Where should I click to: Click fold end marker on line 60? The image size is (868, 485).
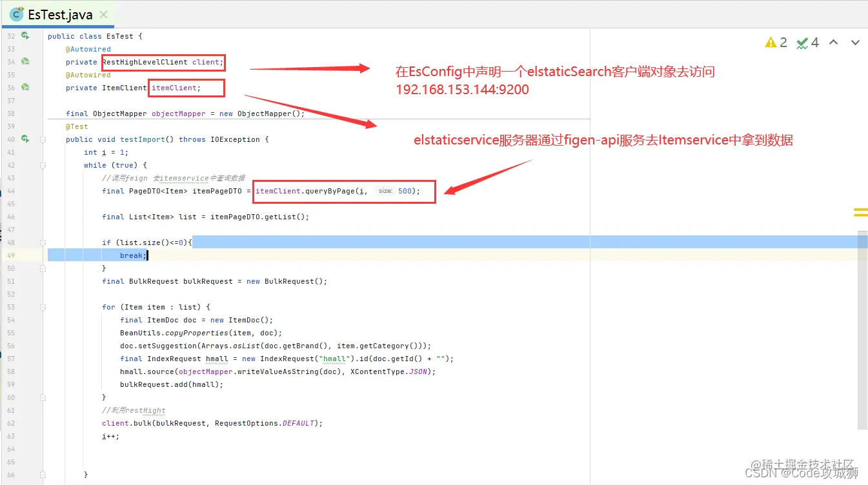[x=43, y=397]
